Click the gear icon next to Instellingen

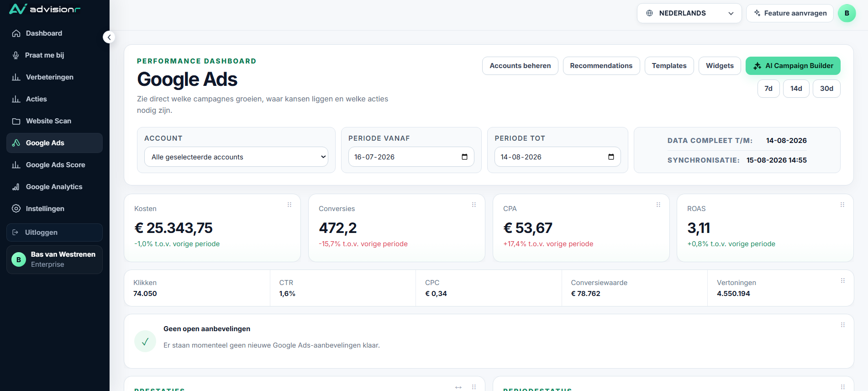tap(16, 209)
